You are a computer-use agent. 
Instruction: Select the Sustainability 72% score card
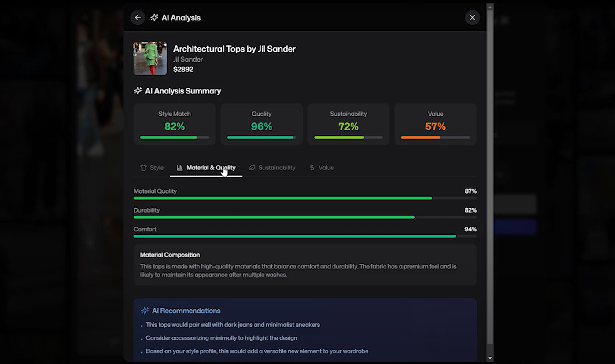pyautogui.click(x=348, y=124)
